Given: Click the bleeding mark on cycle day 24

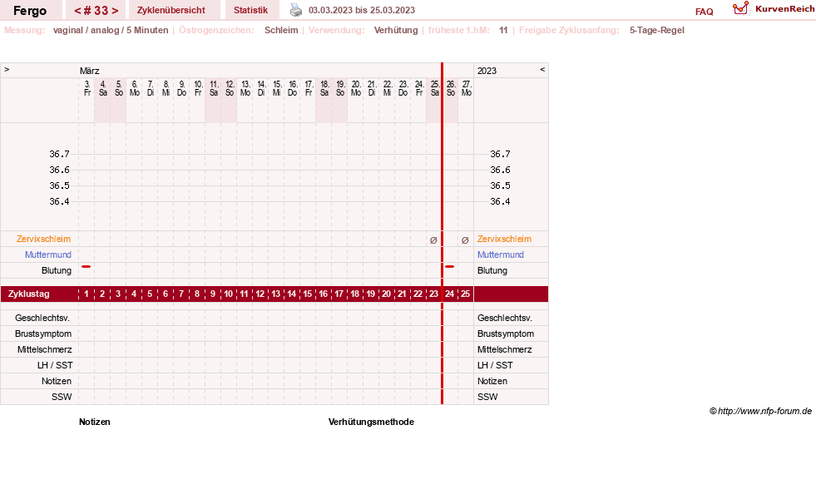Looking at the screenshot, I should pyautogui.click(x=450, y=266).
